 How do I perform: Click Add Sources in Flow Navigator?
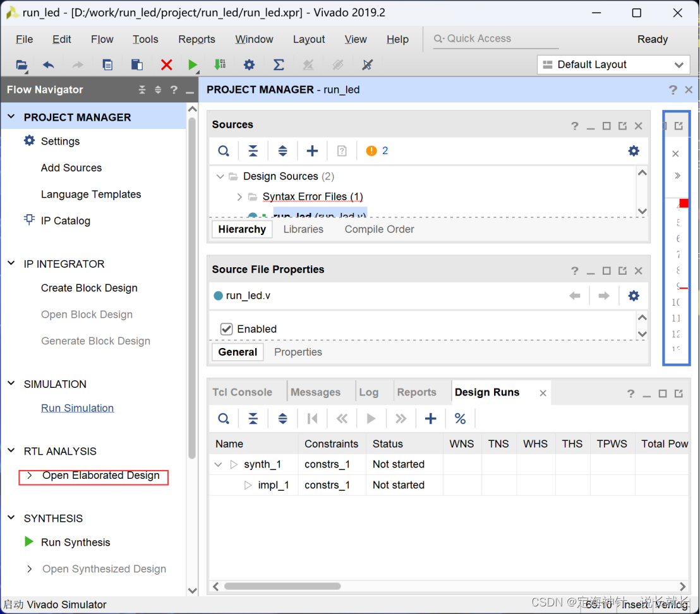tap(71, 168)
